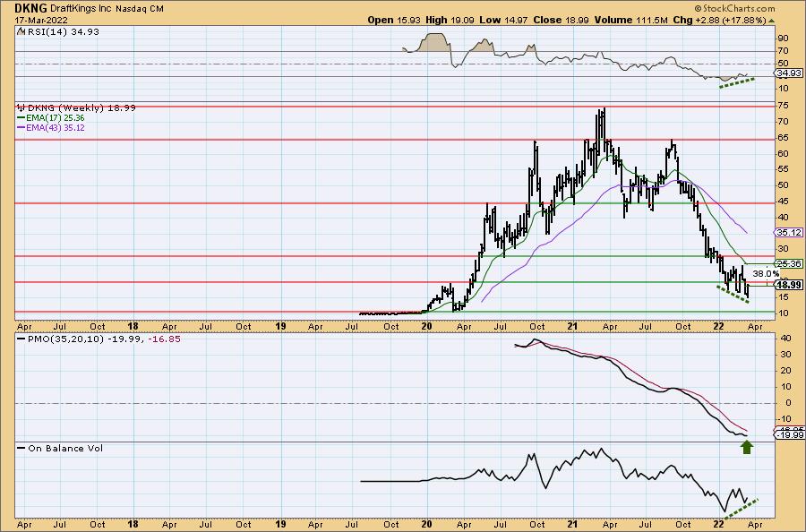Click the price bar icon before DKNG (Weekly)
The width and height of the screenshot is (806, 532).
point(21,108)
